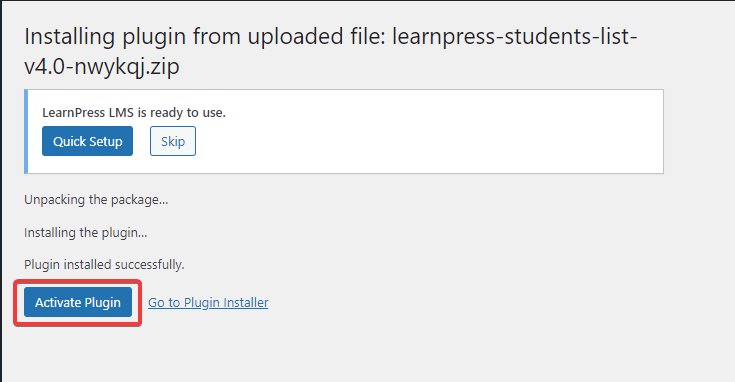The width and height of the screenshot is (735, 382).
Task: Select the 'Plugin installed successfully.' message
Action: (x=104, y=265)
